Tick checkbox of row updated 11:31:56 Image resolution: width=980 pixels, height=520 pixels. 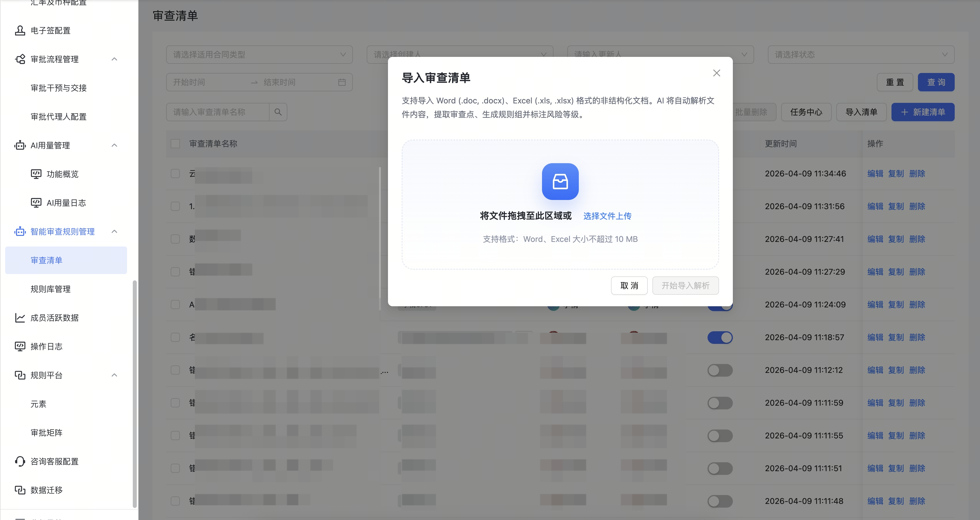[175, 206]
